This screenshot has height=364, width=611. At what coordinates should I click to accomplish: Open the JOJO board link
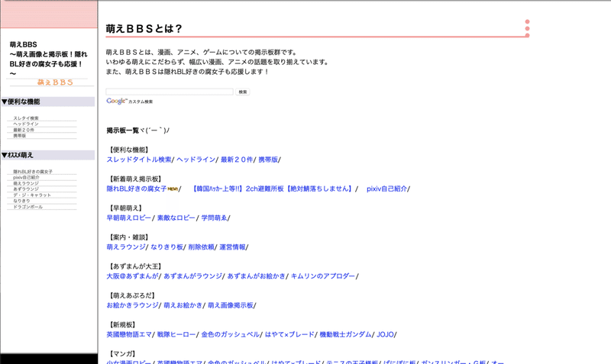pos(386,334)
